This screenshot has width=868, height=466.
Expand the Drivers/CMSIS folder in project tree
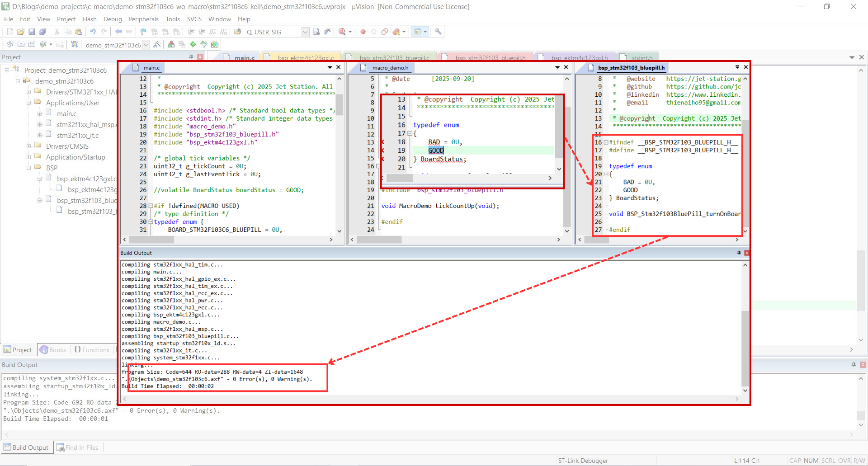tap(28, 146)
